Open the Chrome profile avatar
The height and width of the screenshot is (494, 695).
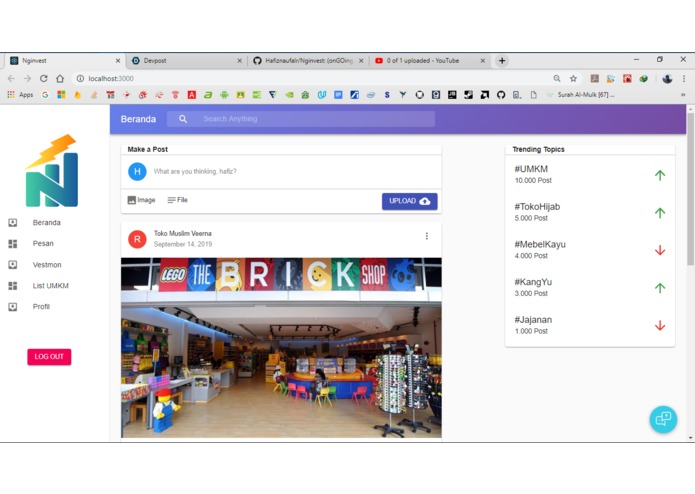[667, 78]
